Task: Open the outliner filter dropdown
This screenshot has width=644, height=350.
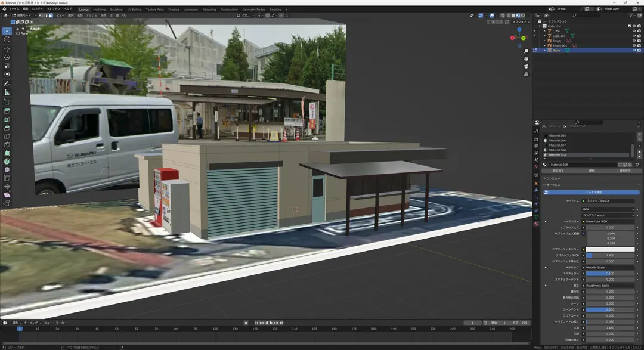Action: [632, 16]
